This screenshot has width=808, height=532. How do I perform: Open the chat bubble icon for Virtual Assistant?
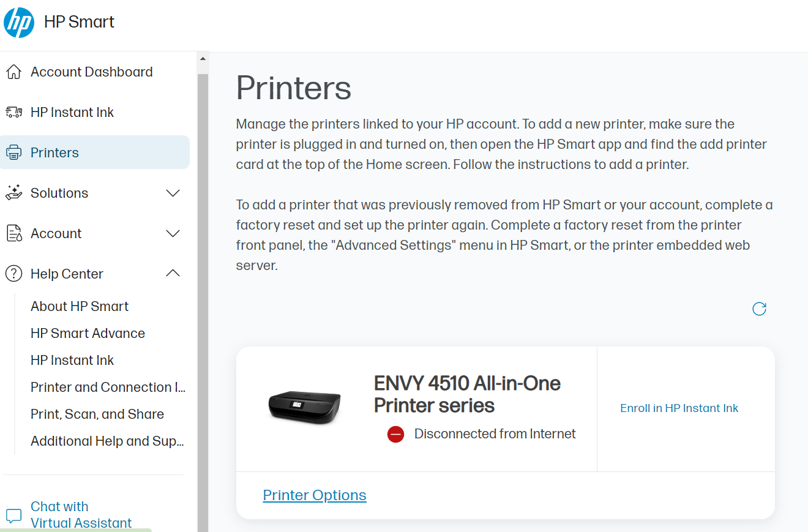tap(13, 516)
